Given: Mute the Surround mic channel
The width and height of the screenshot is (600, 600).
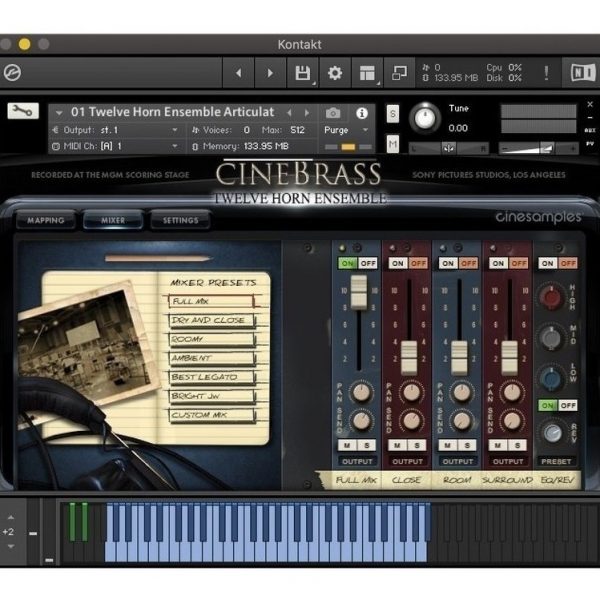Looking at the screenshot, I should point(498,445).
